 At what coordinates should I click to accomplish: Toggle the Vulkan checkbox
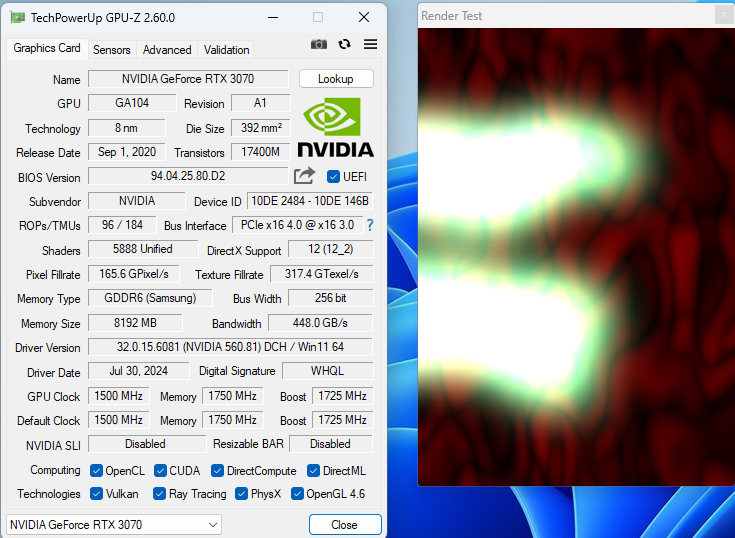[96, 493]
